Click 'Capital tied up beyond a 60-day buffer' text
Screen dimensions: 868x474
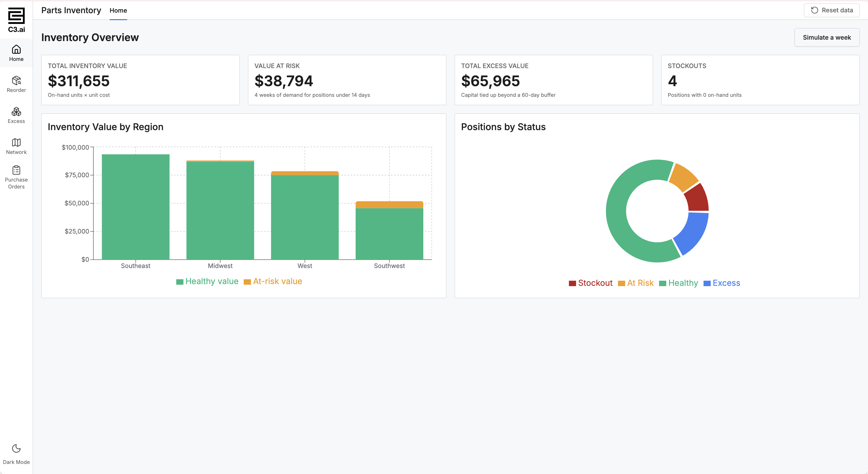[x=508, y=95]
